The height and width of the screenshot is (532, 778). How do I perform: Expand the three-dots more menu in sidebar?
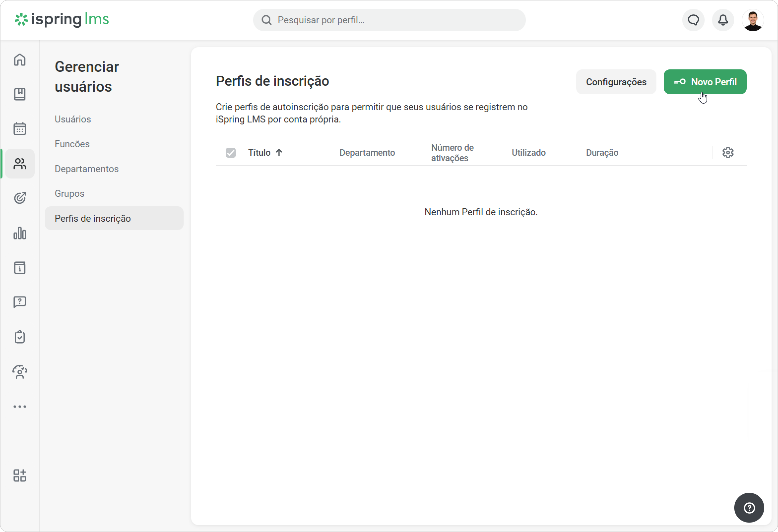(x=20, y=407)
